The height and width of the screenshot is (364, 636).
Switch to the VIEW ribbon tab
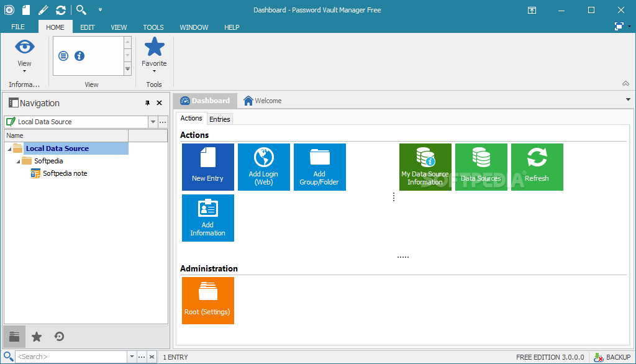119,27
